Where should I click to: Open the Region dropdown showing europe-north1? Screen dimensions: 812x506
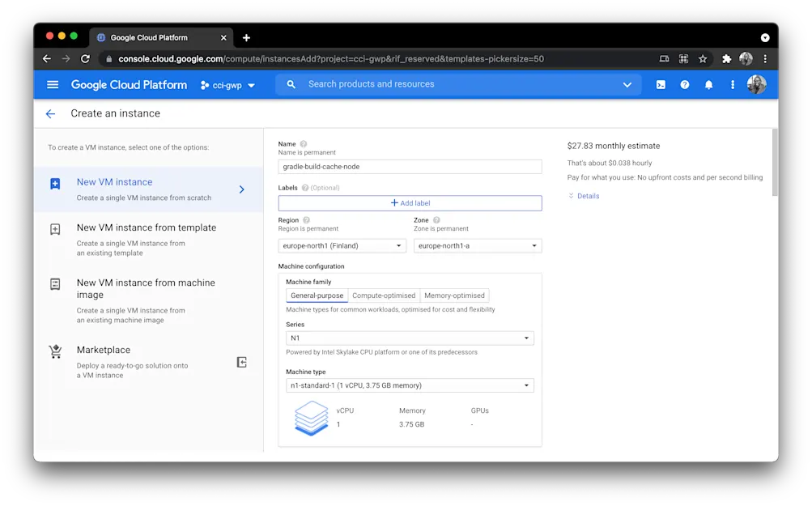coord(342,245)
